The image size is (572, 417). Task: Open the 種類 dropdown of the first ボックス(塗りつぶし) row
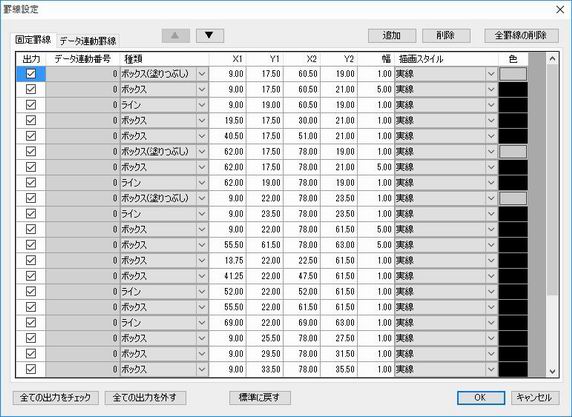pos(202,74)
